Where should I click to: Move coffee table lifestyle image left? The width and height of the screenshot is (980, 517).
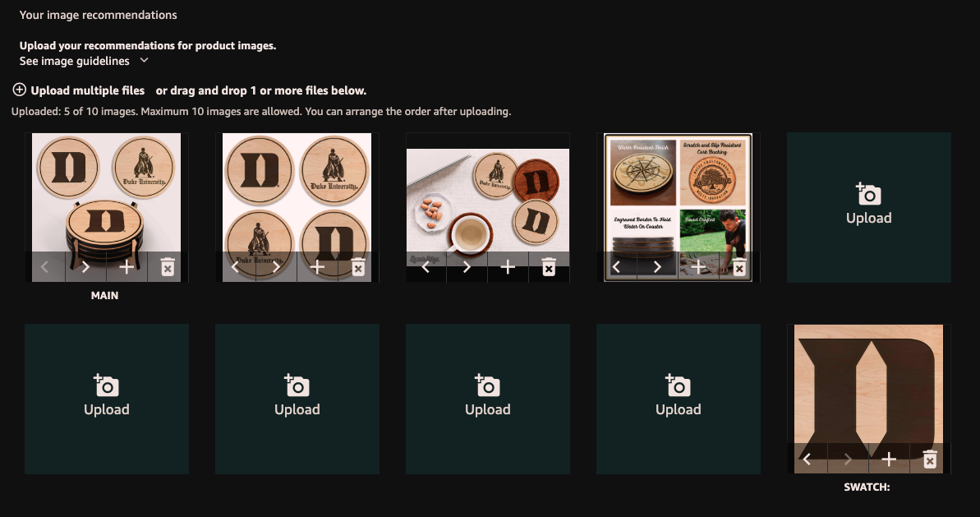(426, 268)
